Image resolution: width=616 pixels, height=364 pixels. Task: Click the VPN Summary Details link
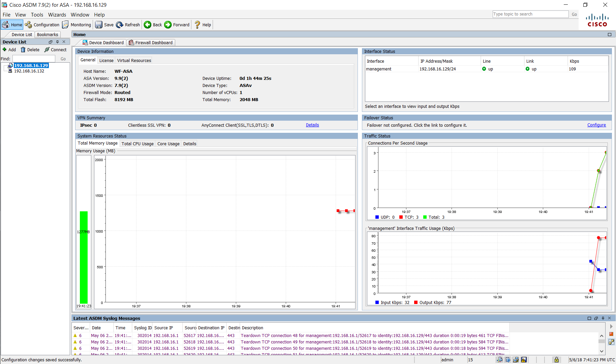312,125
